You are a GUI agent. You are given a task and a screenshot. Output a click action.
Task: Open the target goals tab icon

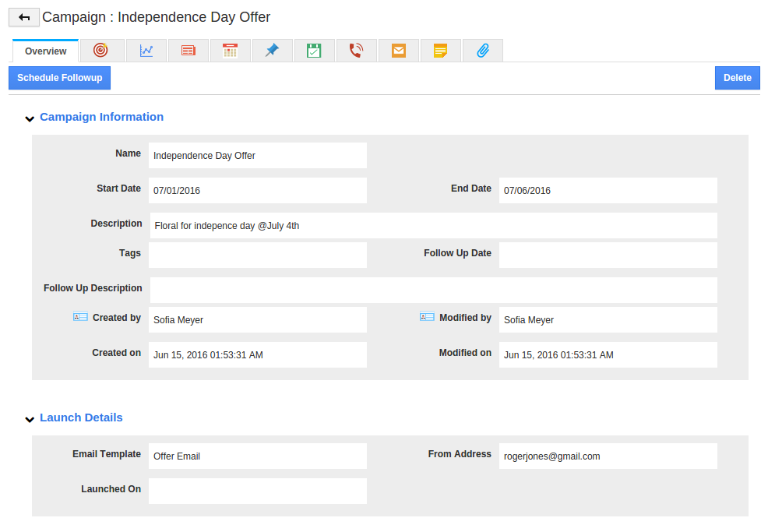coord(100,51)
